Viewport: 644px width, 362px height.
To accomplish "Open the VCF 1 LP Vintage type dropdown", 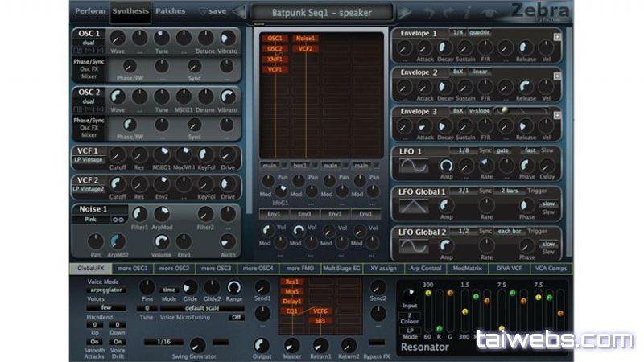I will [x=88, y=160].
